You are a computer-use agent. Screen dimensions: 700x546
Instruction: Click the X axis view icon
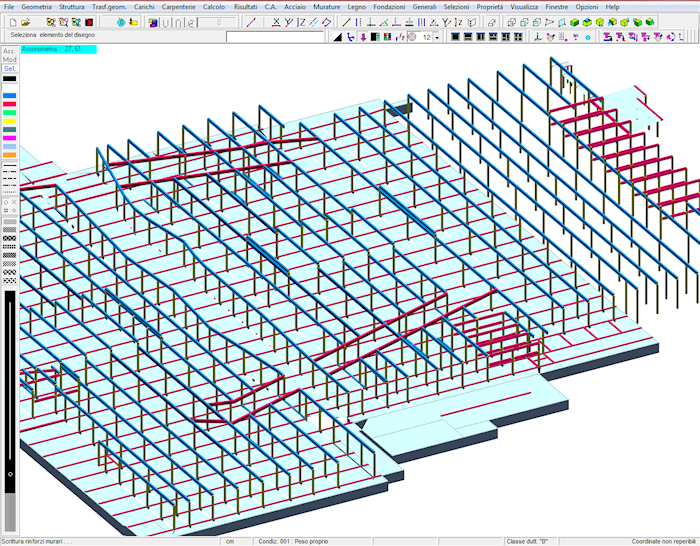pos(276,22)
